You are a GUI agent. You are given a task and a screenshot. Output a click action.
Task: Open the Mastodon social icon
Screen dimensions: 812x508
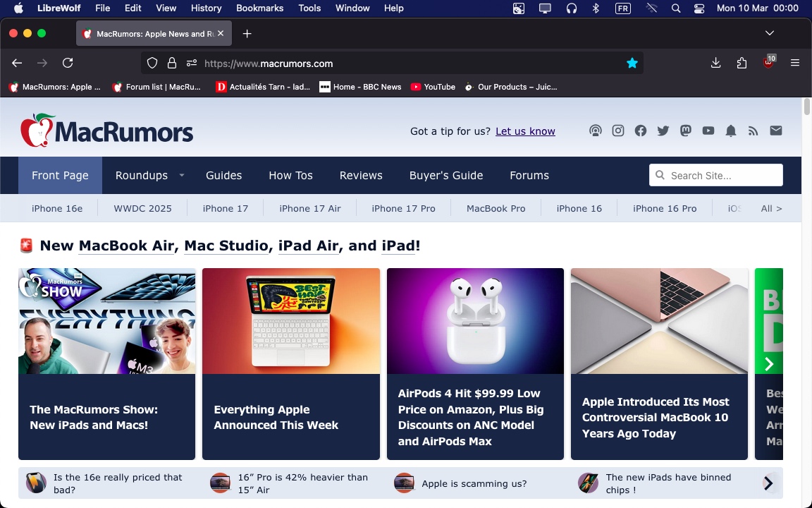coord(686,131)
